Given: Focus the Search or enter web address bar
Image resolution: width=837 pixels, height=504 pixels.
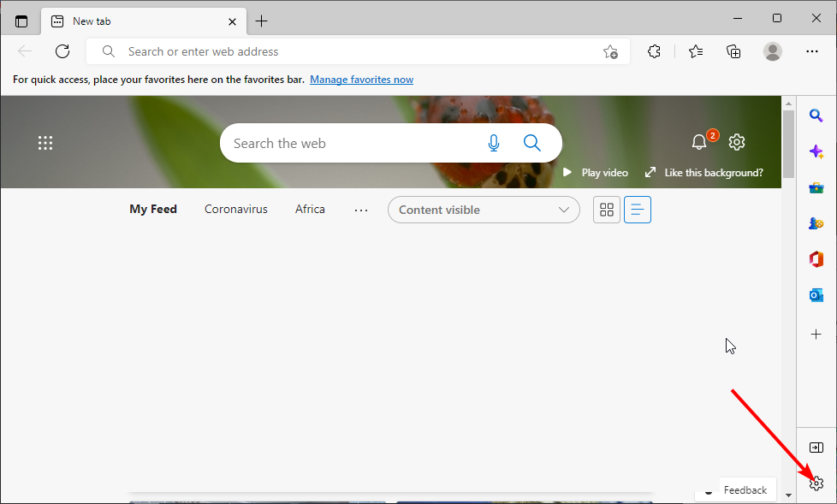Looking at the screenshot, I should (x=359, y=52).
